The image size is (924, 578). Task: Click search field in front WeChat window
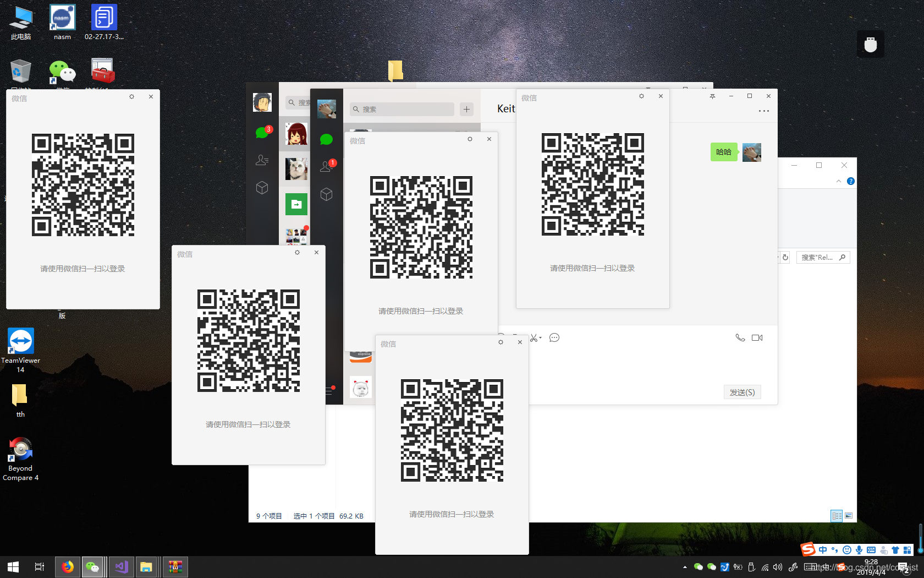pos(402,109)
